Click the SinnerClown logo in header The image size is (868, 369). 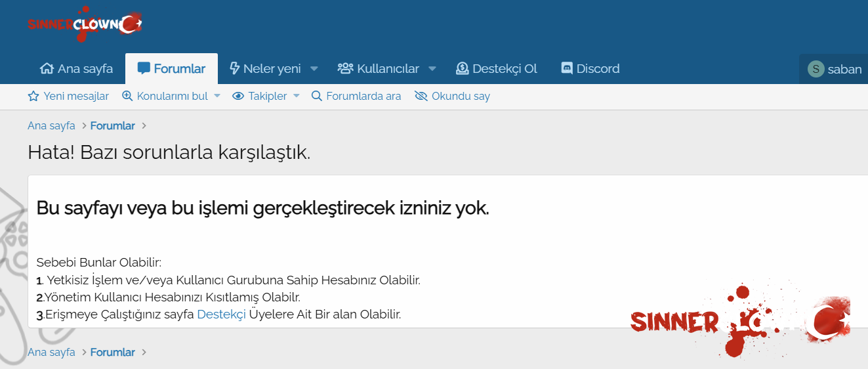coord(84,24)
